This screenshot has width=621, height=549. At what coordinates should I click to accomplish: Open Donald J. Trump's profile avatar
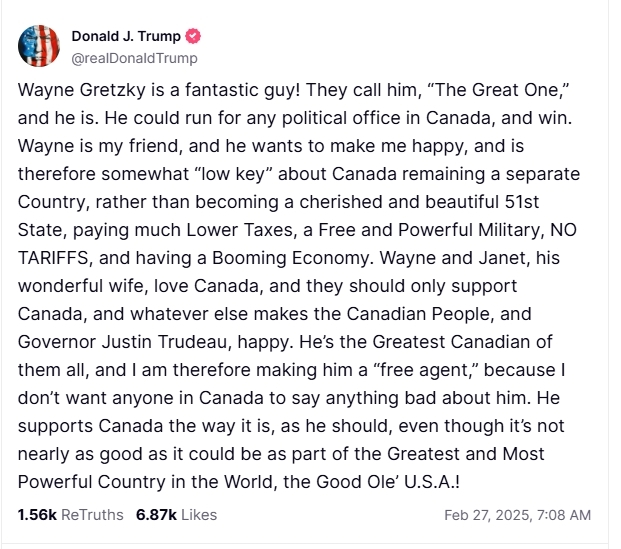(x=39, y=46)
